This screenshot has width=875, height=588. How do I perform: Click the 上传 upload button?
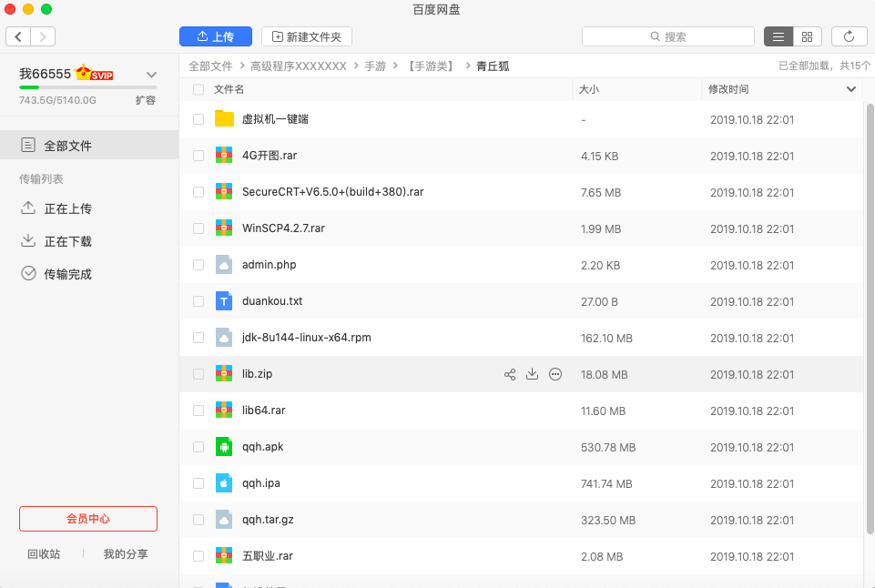point(216,36)
